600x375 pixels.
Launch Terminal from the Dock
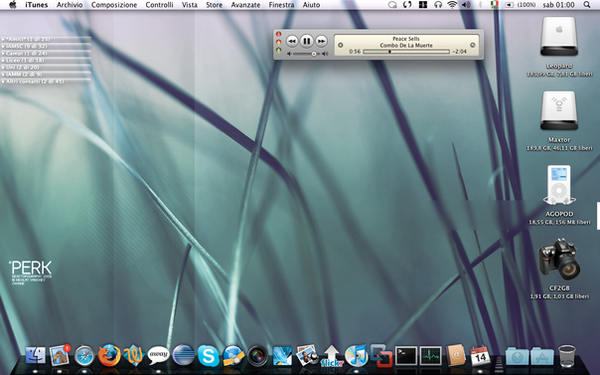(406, 356)
